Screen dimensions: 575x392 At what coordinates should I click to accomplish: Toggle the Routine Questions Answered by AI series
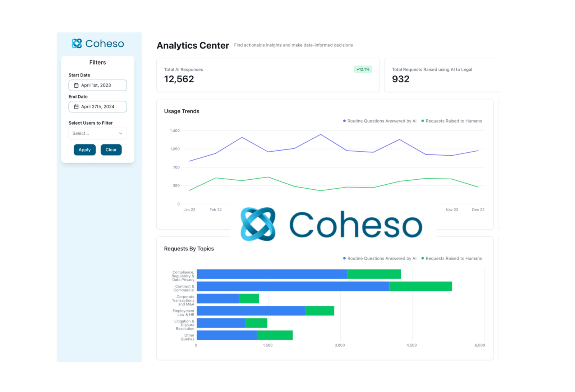381,121
